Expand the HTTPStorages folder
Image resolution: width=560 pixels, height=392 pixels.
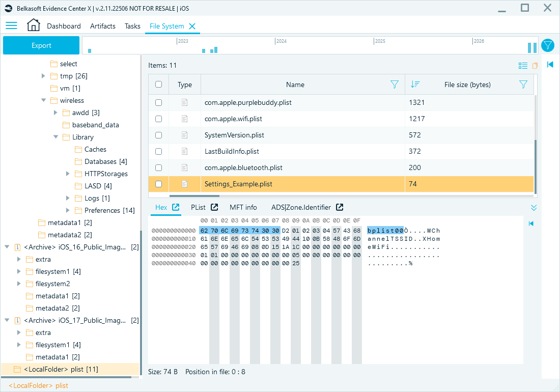pyautogui.click(x=68, y=174)
